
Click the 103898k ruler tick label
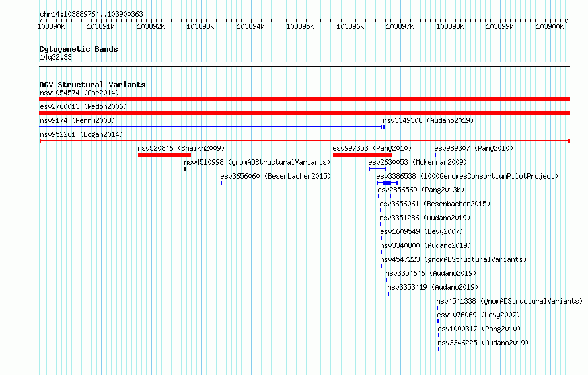[x=450, y=26]
